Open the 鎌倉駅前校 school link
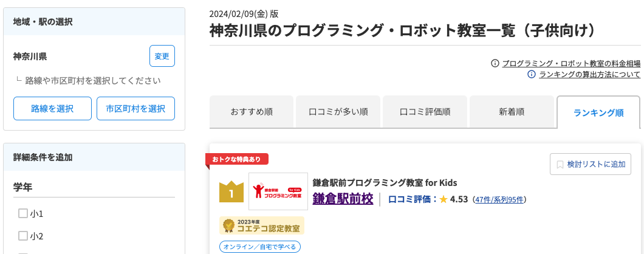Screen dimensions: 644x254 [343, 199]
